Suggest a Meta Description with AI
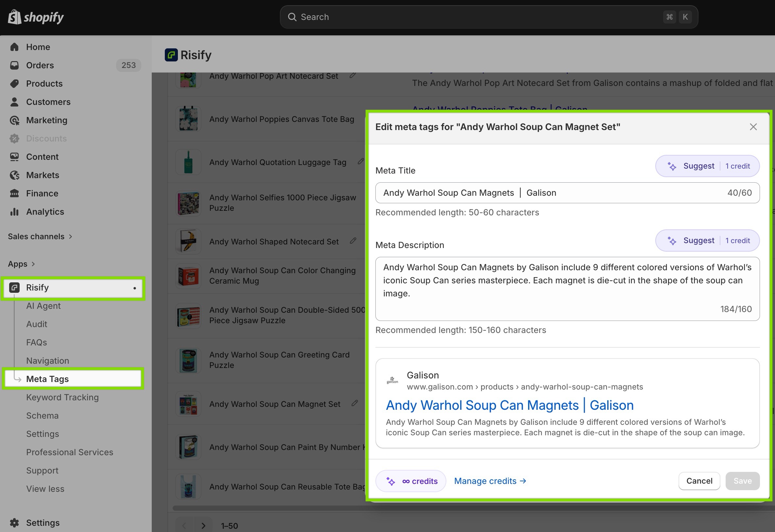775x532 pixels. coord(707,241)
